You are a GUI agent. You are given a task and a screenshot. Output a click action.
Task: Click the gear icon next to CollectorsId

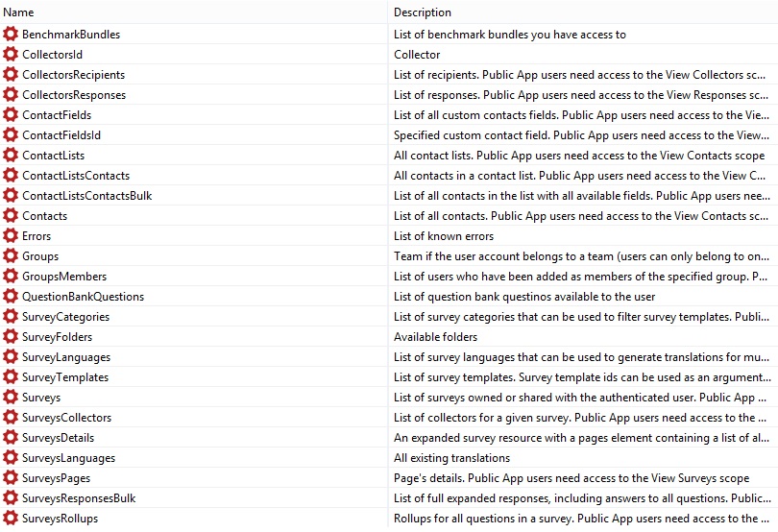click(x=11, y=55)
